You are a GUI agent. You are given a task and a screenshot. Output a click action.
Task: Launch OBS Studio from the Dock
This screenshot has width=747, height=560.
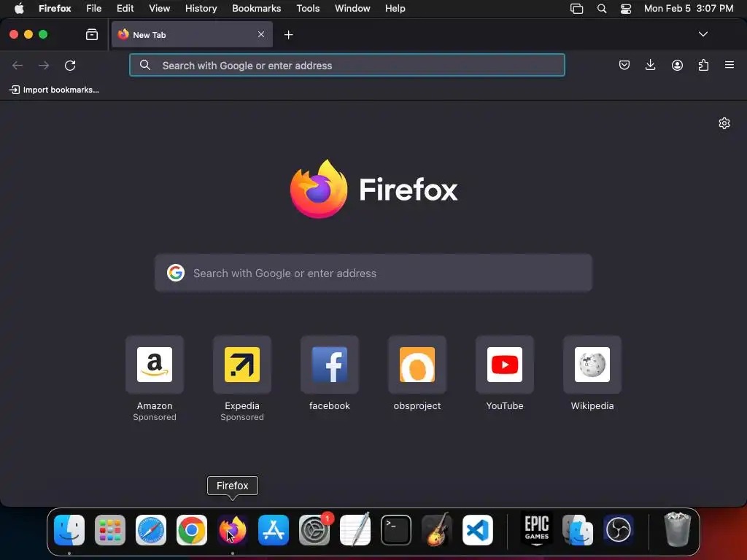click(619, 530)
